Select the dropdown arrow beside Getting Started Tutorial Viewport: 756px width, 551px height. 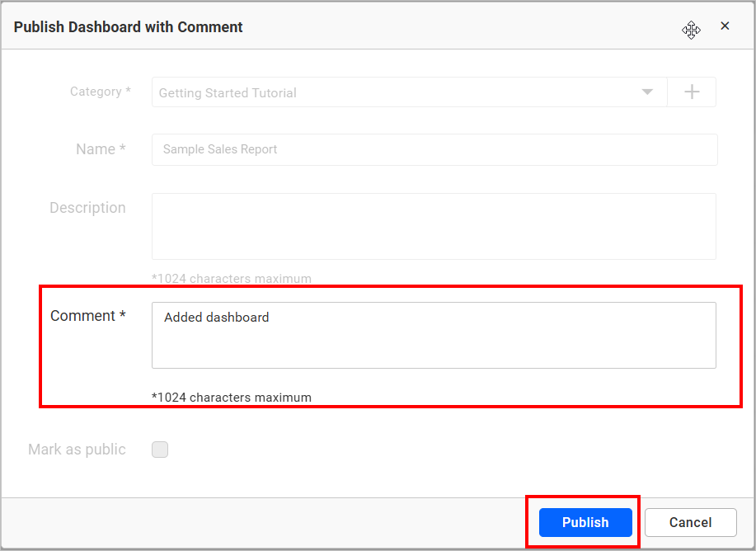(646, 92)
